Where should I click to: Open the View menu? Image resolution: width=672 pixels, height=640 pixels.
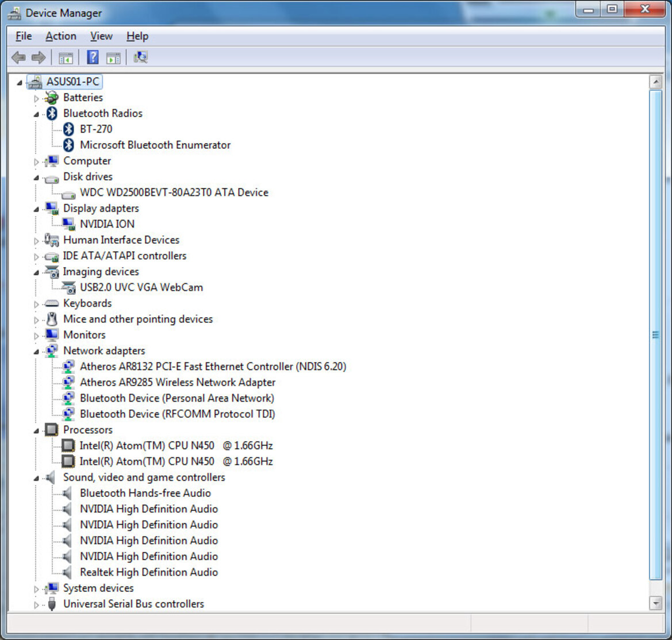pyautogui.click(x=101, y=36)
